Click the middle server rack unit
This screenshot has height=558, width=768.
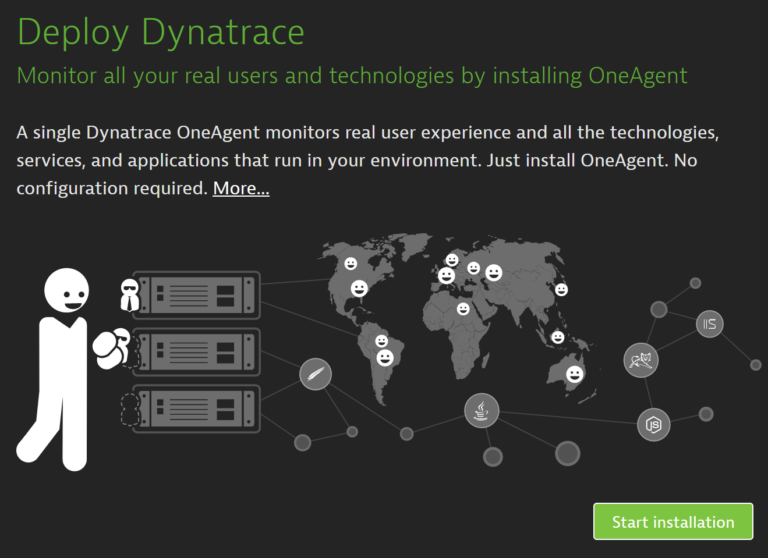pyautogui.click(x=197, y=351)
